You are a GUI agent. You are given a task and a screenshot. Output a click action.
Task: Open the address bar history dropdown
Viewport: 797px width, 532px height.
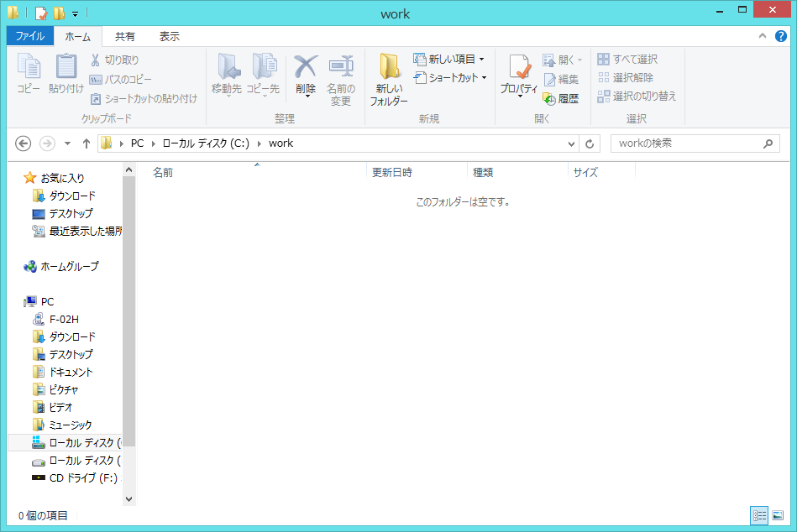coord(570,143)
